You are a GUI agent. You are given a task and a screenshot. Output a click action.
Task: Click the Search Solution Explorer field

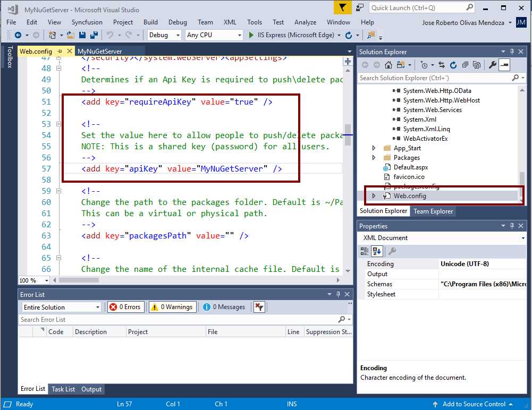pyautogui.click(x=442, y=78)
